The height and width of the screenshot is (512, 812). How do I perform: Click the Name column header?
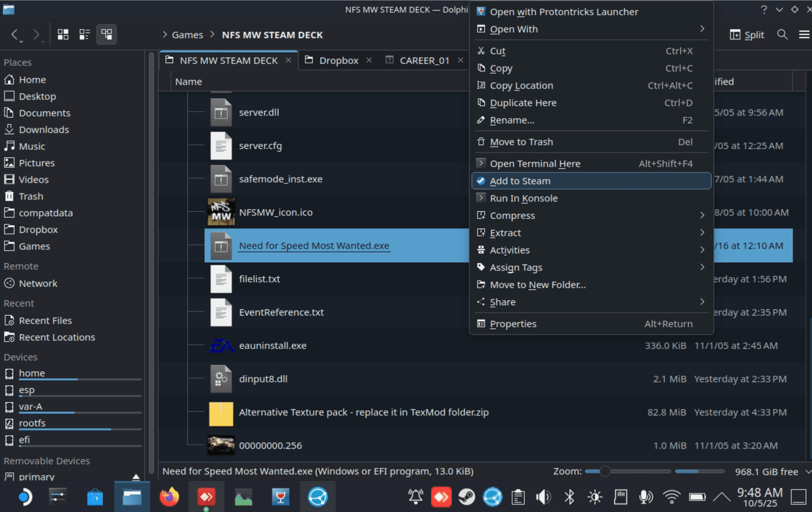click(189, 82)
